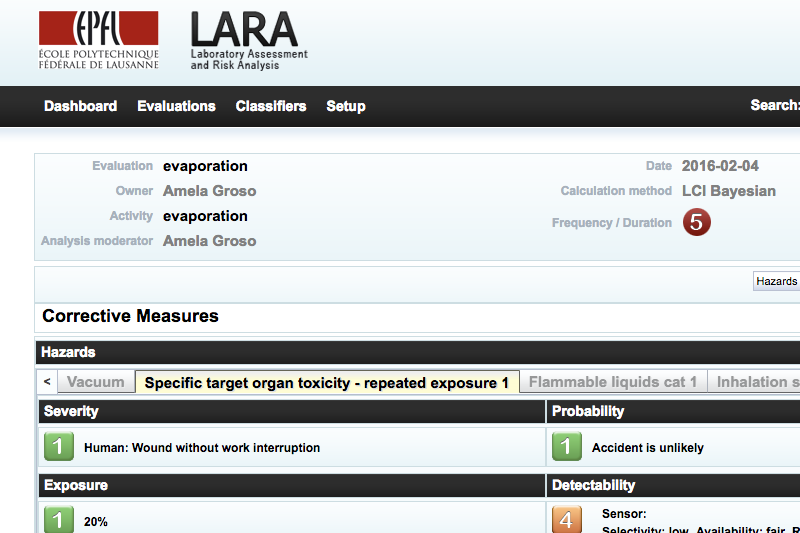Open the Classifiers menu
Viewport: 800px width, 533px height.
coord(271,106)
